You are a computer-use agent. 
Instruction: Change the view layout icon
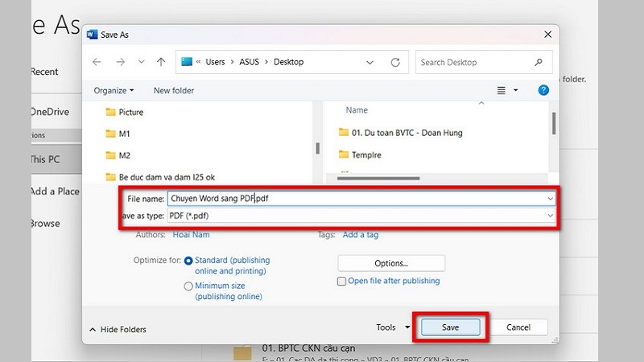click(501, 90)
